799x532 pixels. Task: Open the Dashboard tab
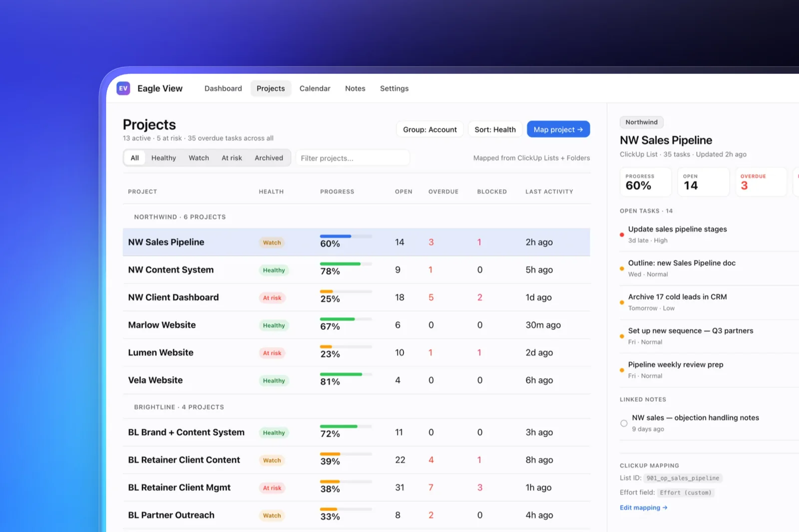tap(223, 88)
